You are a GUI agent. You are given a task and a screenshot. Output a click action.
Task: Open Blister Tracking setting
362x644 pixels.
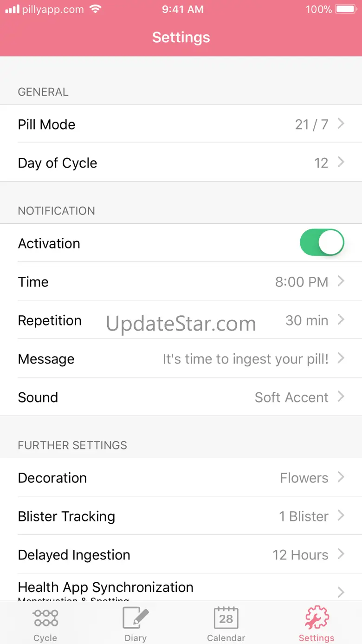click(x=181, y=516)
